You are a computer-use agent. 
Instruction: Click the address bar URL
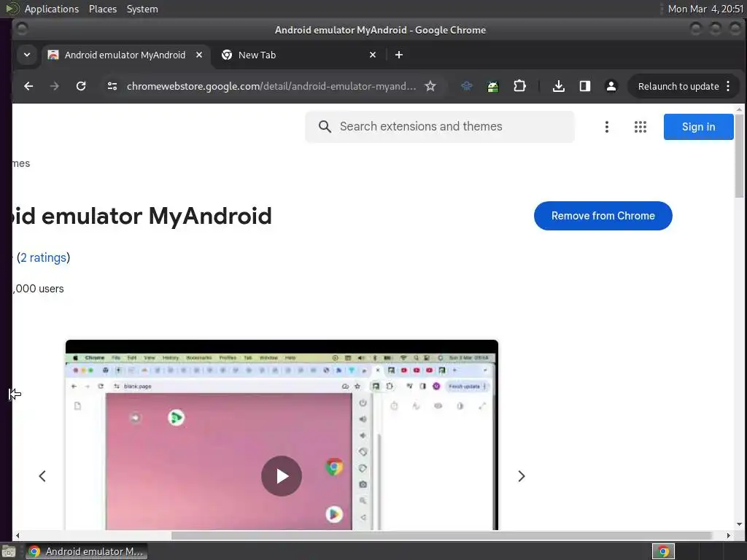point(271,86)
